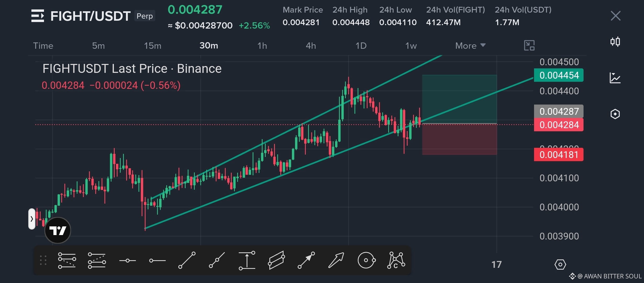Select the green profit zone of long position
The image size is (644, 283).
coord(459,99)
